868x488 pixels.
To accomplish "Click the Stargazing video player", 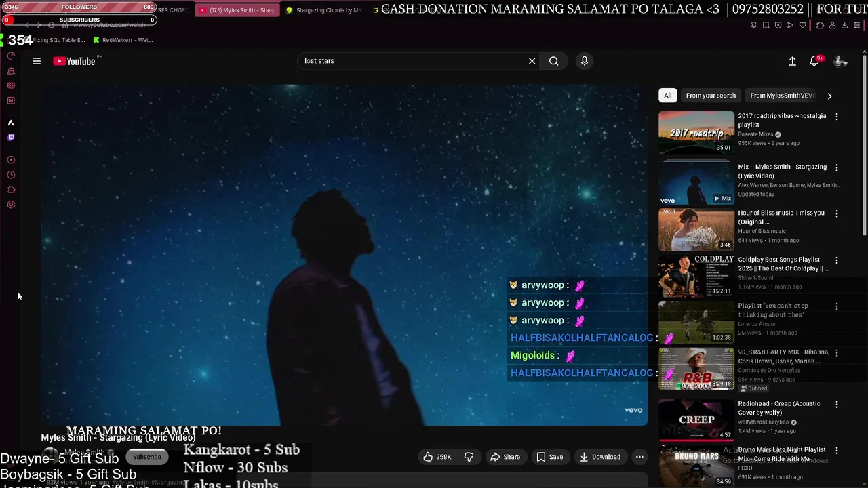I will (344, 254).
